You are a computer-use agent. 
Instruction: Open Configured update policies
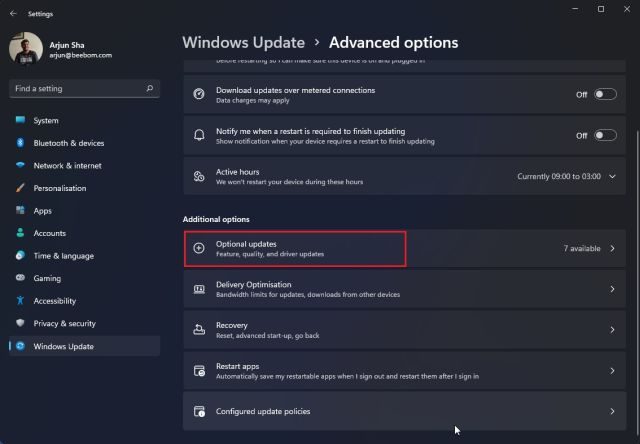pos(404,411)
